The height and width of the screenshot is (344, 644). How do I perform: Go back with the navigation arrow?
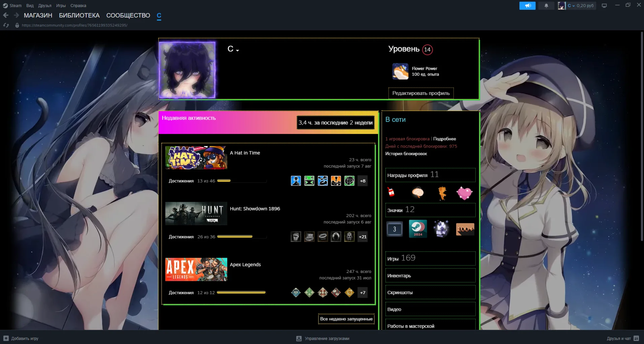pyautogui.click(x=6, y=15)
